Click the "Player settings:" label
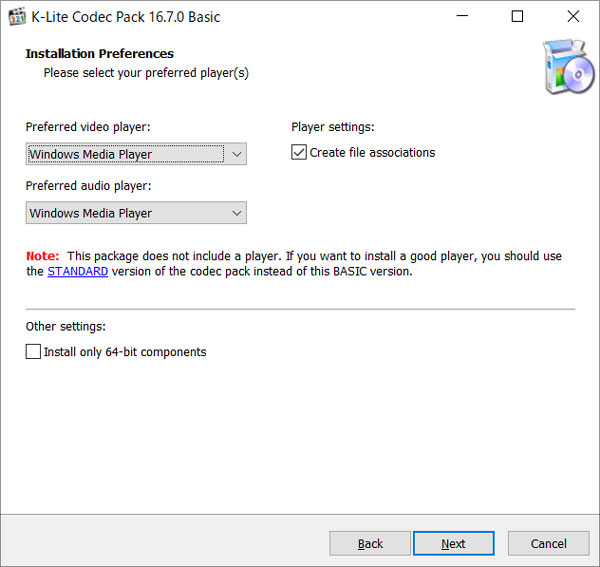 tap(333, 127)
